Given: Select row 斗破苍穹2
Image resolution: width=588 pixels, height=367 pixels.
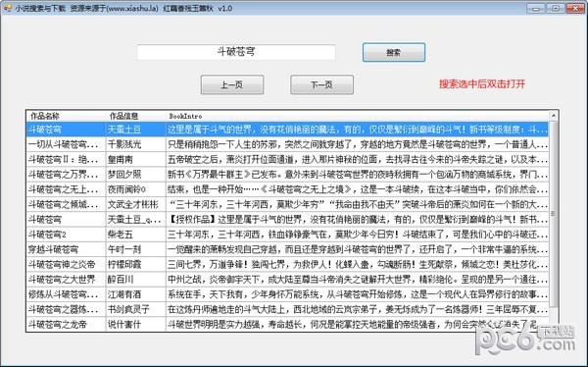Looking at the screenshot, I should pyautogui.click(x=287, y=235).
